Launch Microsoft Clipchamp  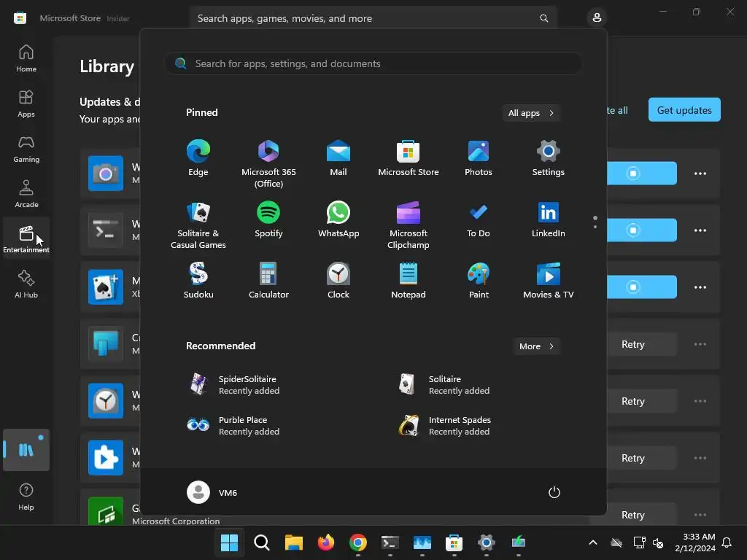[409, 225]
